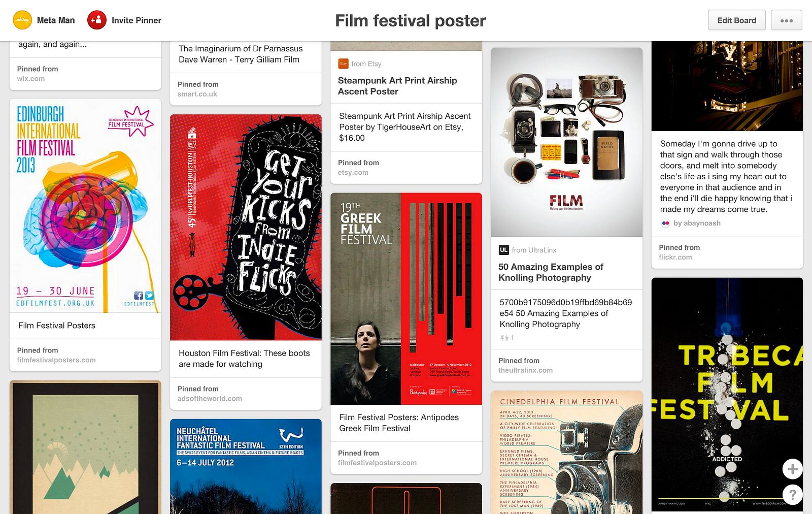
Task: Click the Flickr icon beside abaynoash
Action: tap(665, 223)
